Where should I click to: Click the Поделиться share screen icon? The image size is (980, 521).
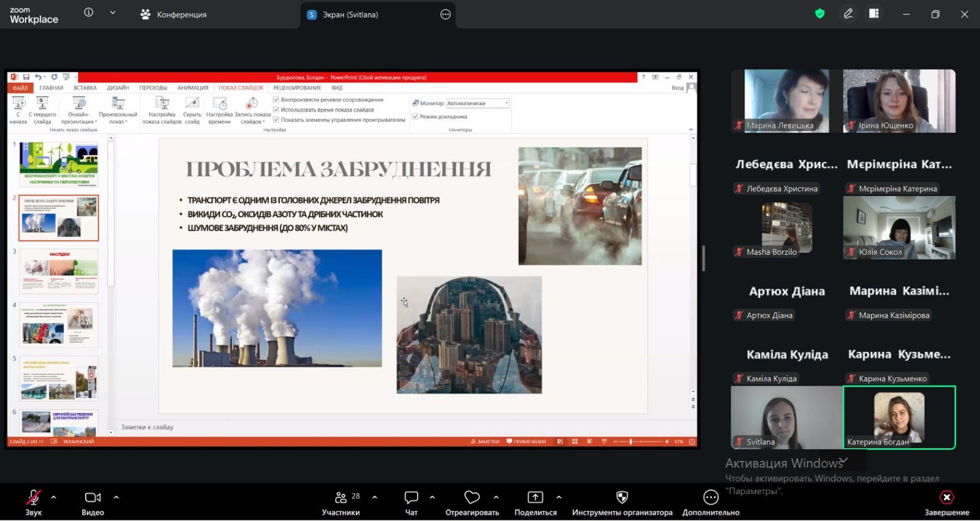pyautogui.click(x=535, y=497)
